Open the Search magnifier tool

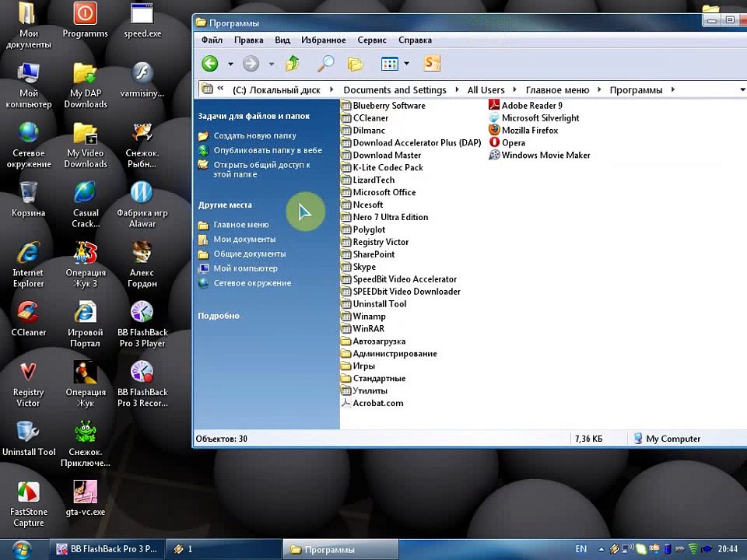[x=326, y=63]
